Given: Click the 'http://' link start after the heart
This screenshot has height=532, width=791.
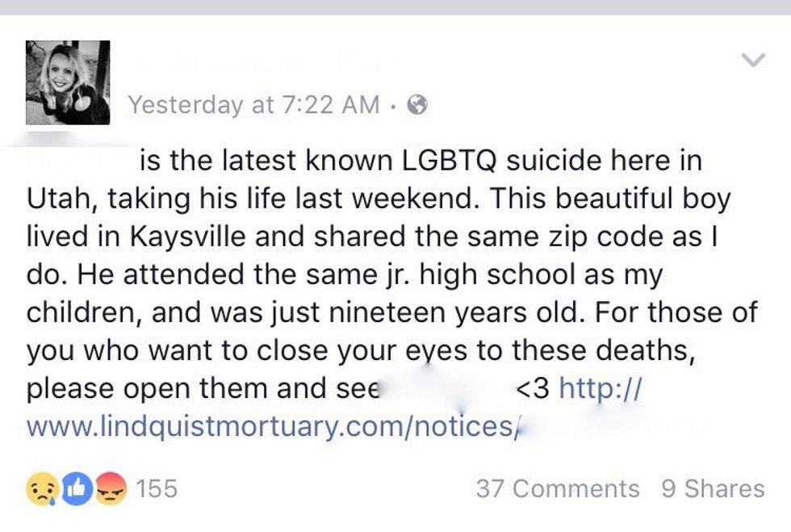Looking at the screenshot, I should coord(600,387).
